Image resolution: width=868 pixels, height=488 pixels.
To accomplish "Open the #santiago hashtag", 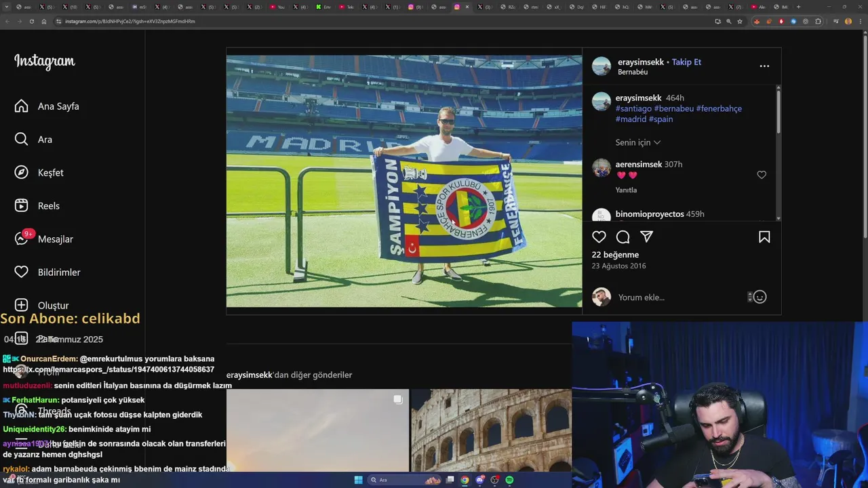I will (x=633, y=108).
